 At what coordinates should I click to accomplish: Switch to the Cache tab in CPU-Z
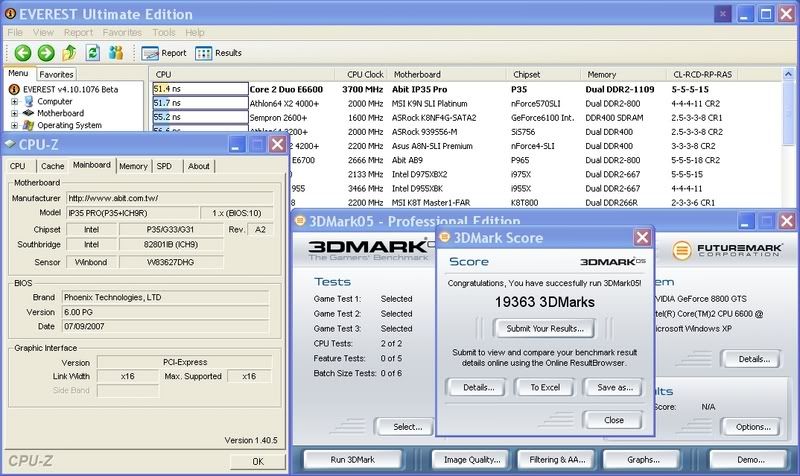pos(53,166)
